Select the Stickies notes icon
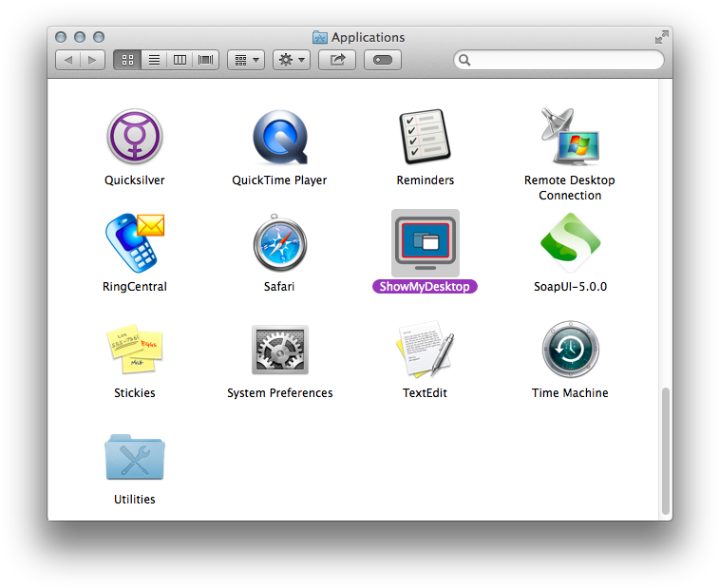Viewport: 719px width, 588px height. 134,349
